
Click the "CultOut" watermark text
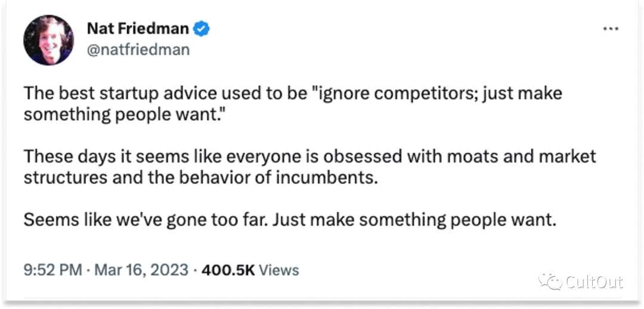[594, 282]
